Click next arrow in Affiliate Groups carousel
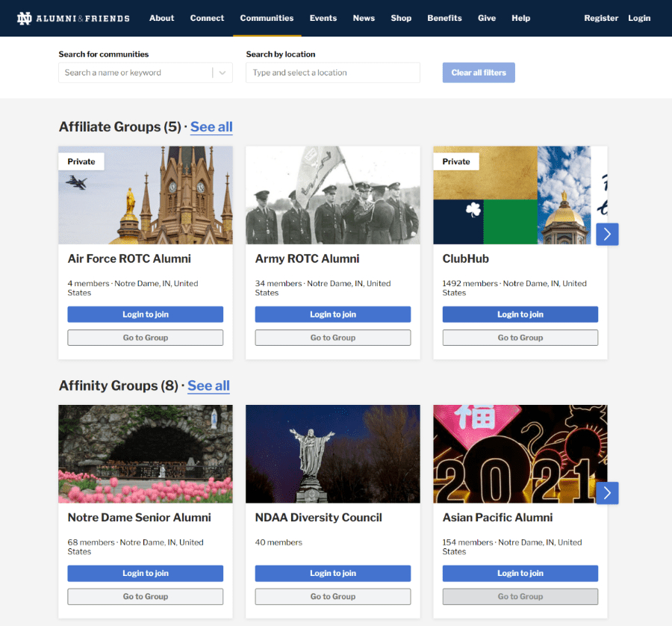 coord(607,234)
